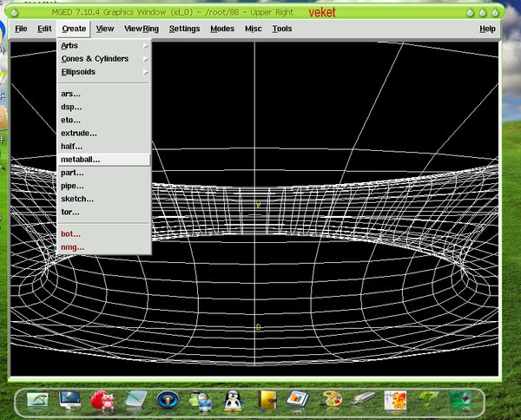This screenshot has height=420, width=521.
Task: Choose sketch... in the Create menu
Action: [77, 199]
